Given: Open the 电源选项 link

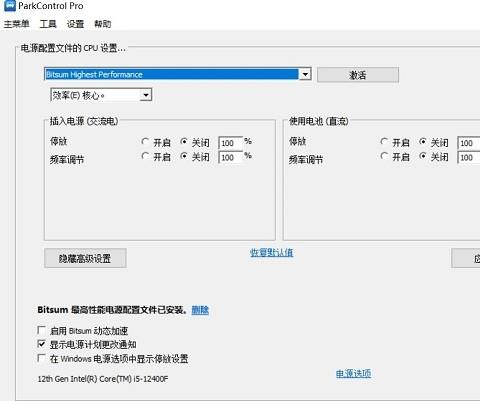Looking at the screenshot, I should (x=353, y=374).
